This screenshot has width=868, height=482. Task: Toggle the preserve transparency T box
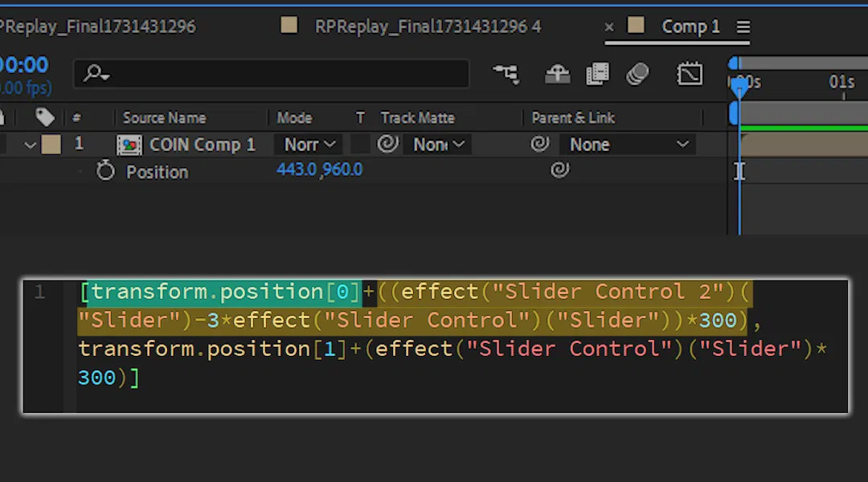coord(360,145)
